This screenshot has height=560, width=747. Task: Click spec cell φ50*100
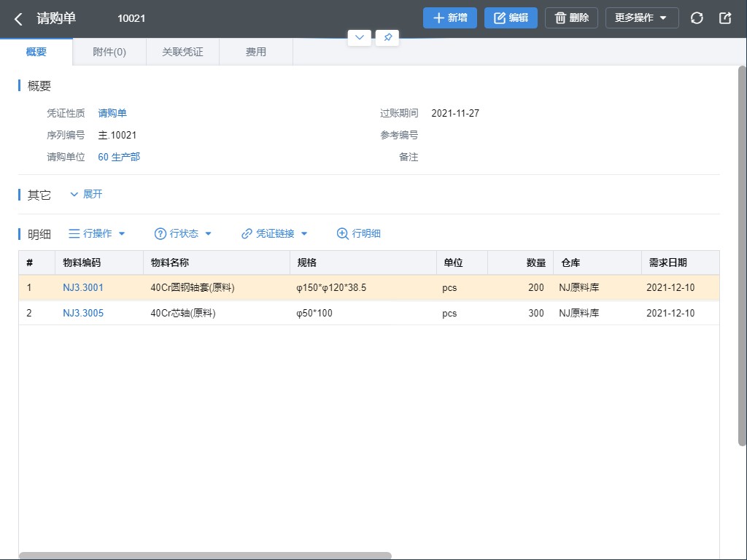314,314
